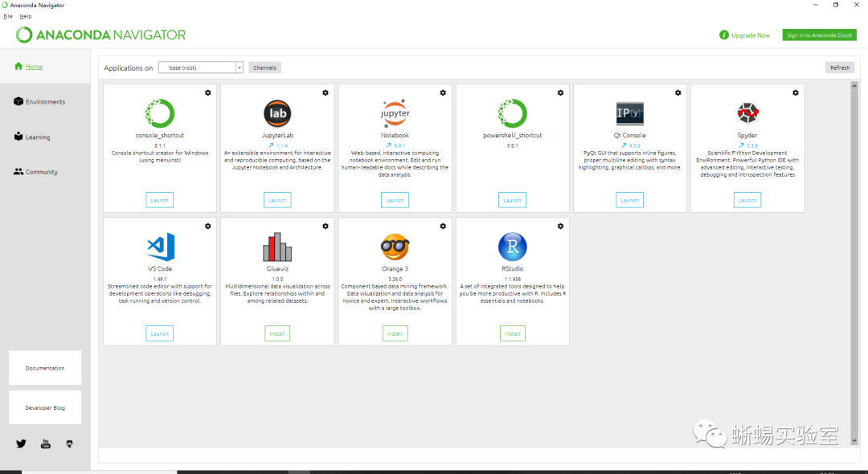Viewport: 868px width, 474px height.
Task: Open the RStudio gear options
Action: [560, 227]
